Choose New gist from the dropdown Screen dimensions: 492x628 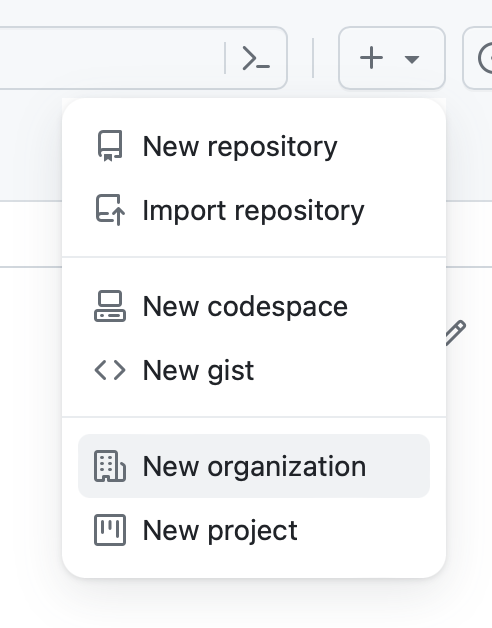pos(254,370)
